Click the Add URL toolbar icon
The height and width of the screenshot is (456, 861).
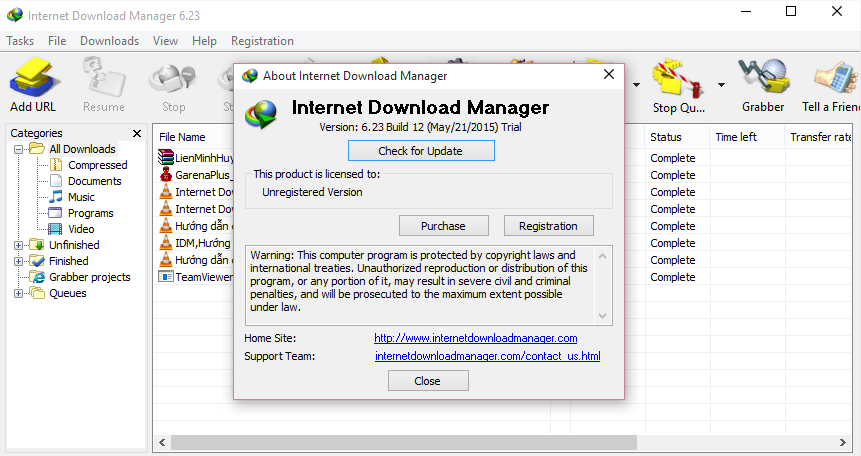click(x=33, y=86)
